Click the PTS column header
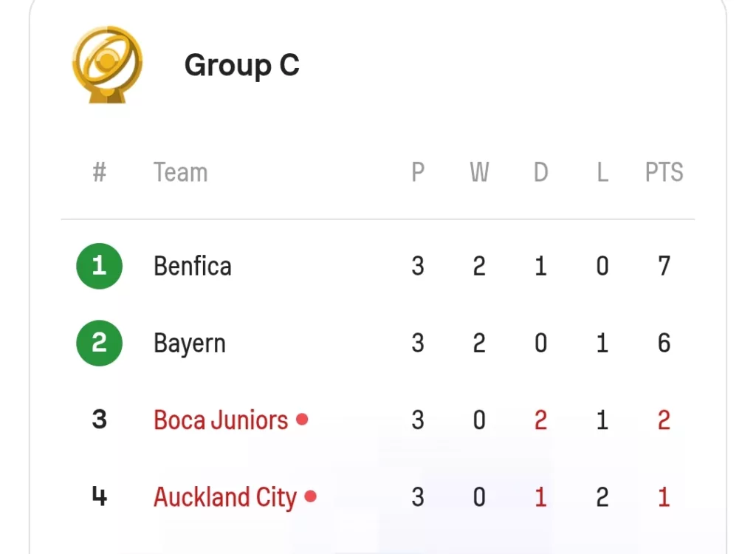Viewport: 756px width, 554px height. (664, 172)
